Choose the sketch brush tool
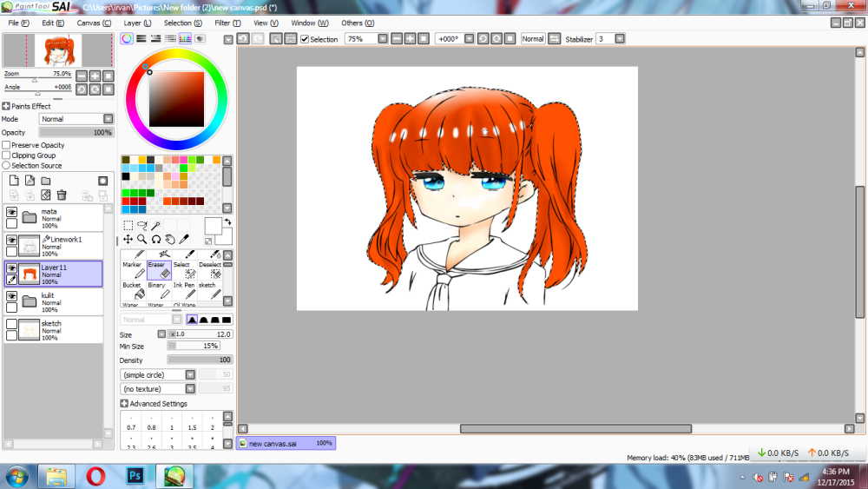868x489 pixels. [x=210, y=291]
